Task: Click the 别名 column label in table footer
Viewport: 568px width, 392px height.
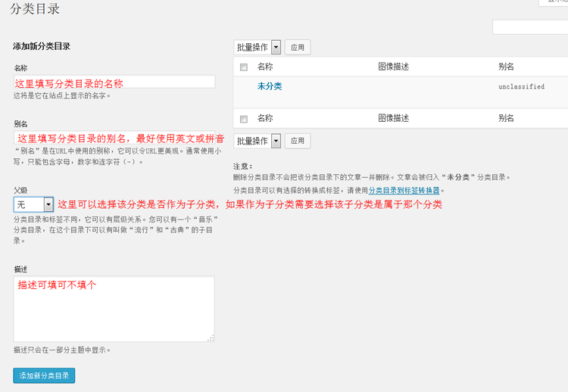Action: (x=506, y=118)
